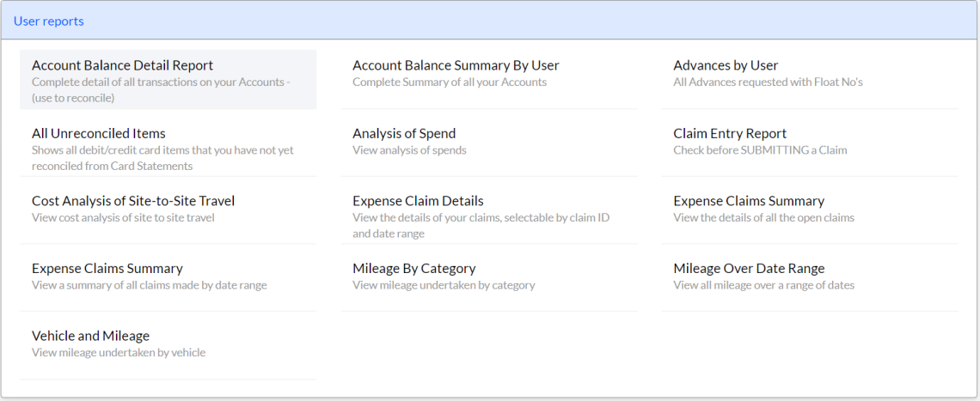
Task: Select the Advances by User report
Action: tap(810, 79)
